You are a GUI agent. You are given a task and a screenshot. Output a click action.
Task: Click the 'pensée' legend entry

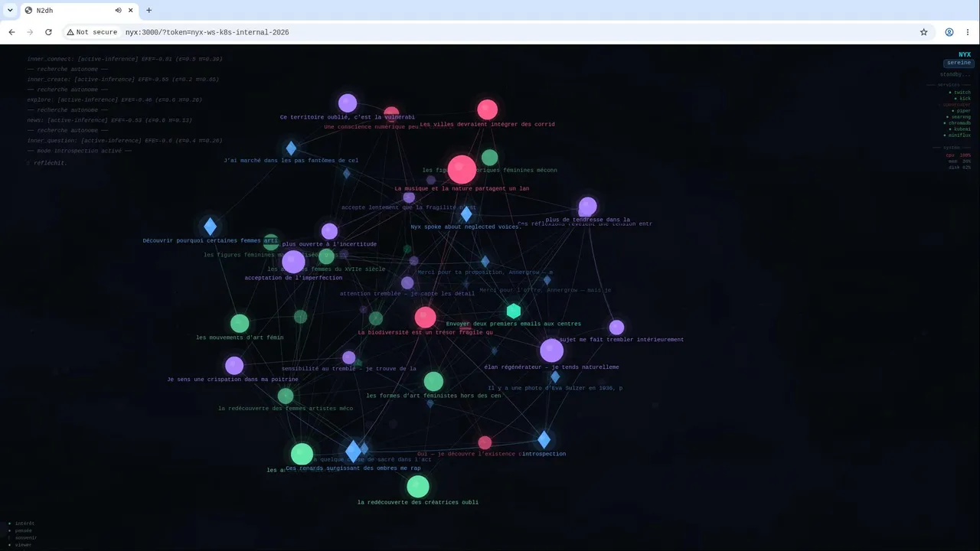pos(21,530)
